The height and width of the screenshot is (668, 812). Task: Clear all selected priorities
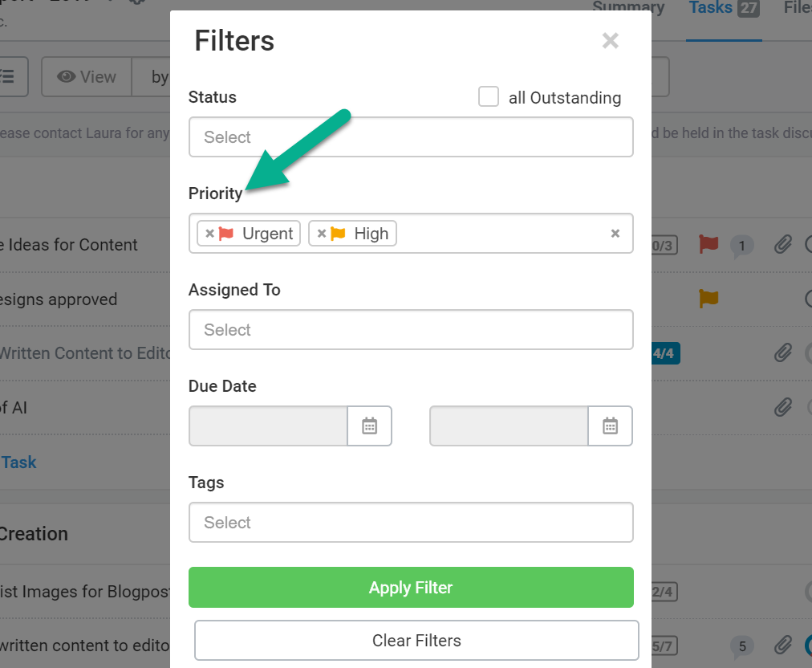pos(615,233)
